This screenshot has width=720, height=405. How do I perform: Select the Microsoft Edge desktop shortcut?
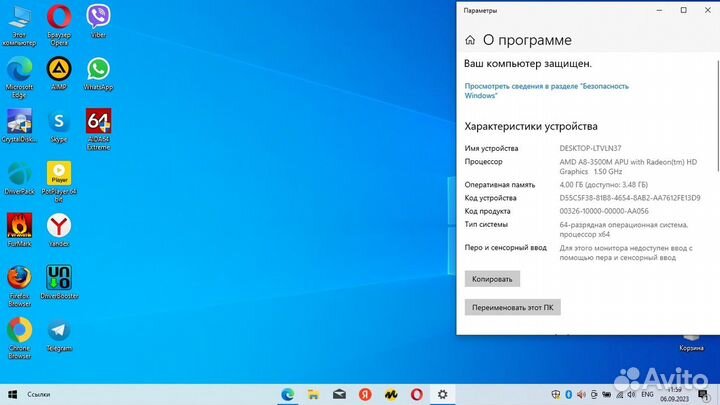pyautogui.click(x=19, y=78)
